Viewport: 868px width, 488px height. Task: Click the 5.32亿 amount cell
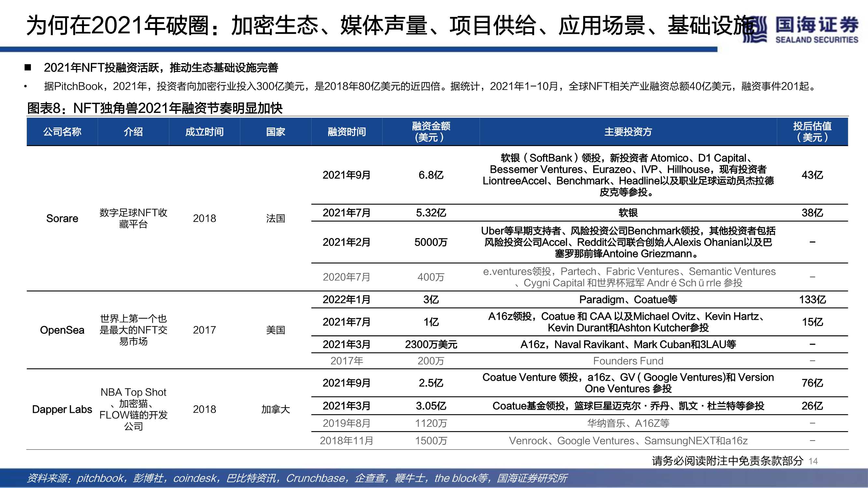coord(431,213)
